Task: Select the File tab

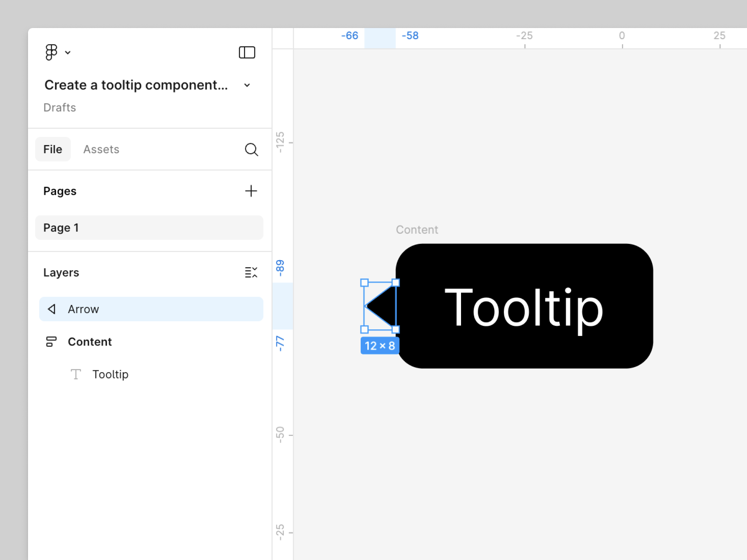Action: click(53, 149)
